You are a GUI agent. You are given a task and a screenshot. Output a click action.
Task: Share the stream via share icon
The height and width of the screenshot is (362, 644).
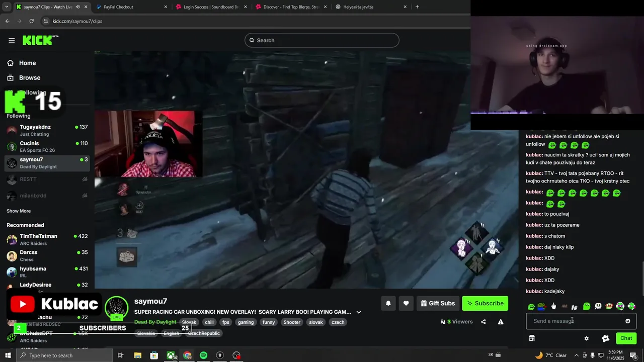click(x=483, y=322)
